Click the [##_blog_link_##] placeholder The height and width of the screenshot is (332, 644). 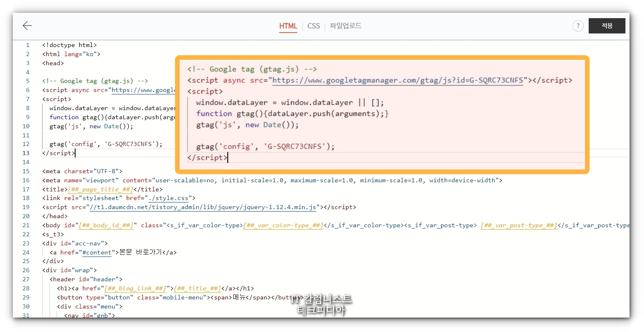[x=135, y=288]
